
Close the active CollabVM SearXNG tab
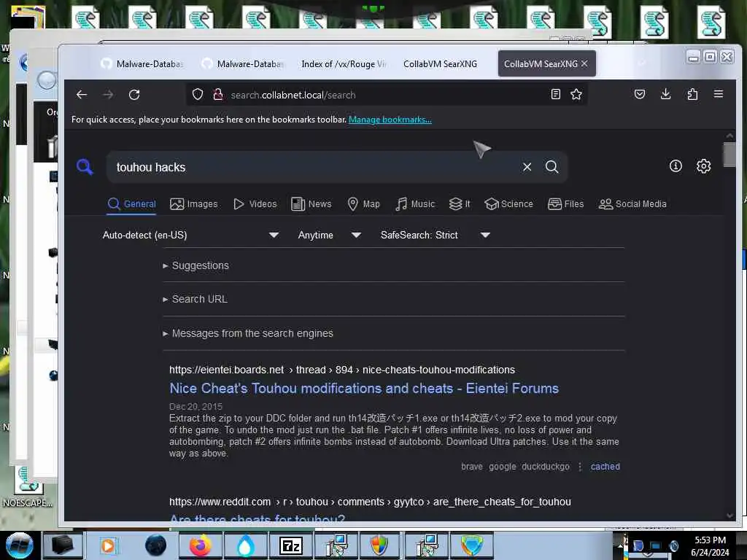tap(584, 63)
